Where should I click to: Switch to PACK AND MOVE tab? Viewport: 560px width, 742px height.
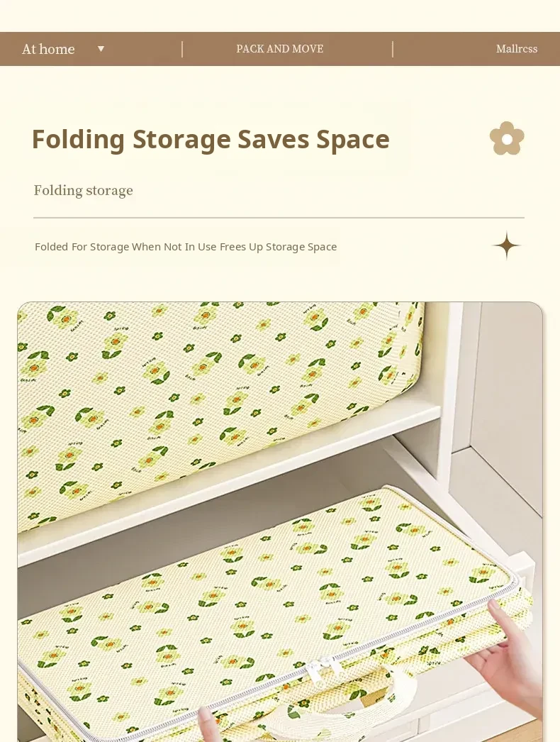click(279, 49)
